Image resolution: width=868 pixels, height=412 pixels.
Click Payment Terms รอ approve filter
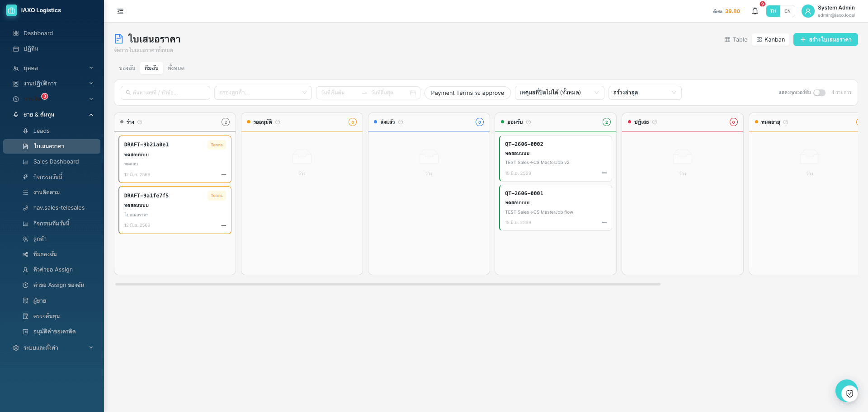tap(467, 93)
